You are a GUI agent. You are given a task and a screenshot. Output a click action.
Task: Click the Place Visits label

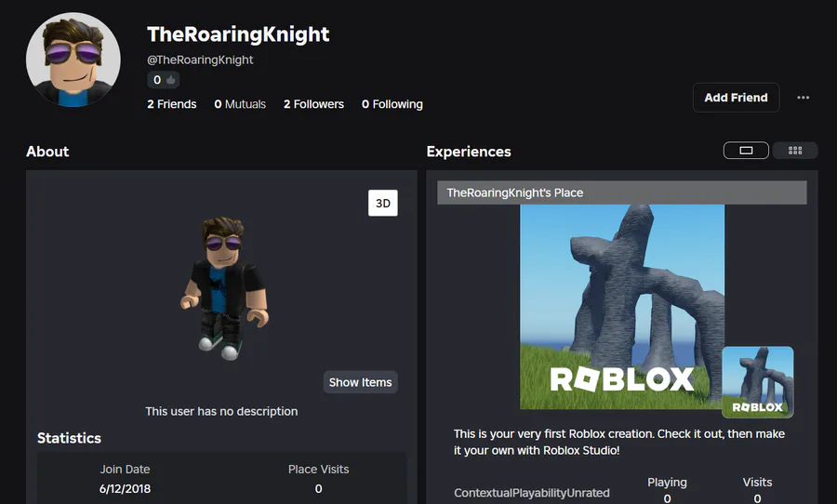pos(319,470)
